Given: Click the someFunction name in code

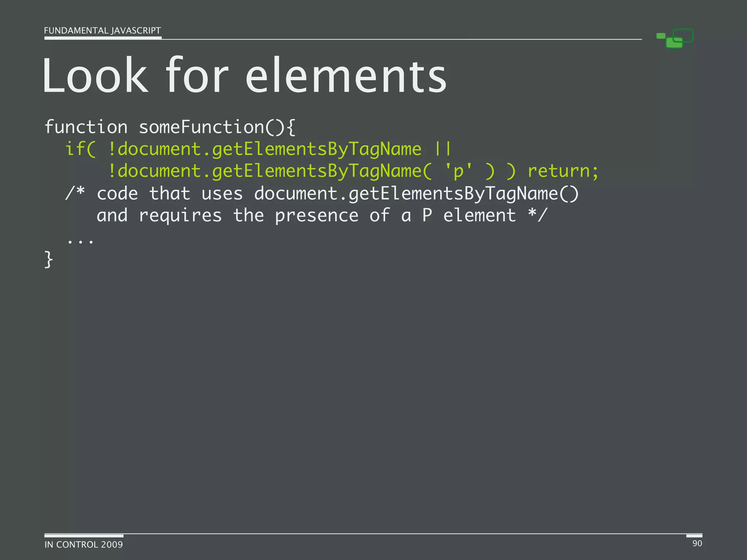Looking at the screenshot, I should [201, 127].
